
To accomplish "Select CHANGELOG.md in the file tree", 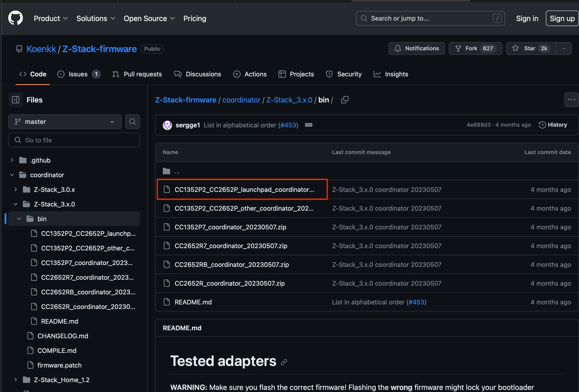I will (62, 336).
